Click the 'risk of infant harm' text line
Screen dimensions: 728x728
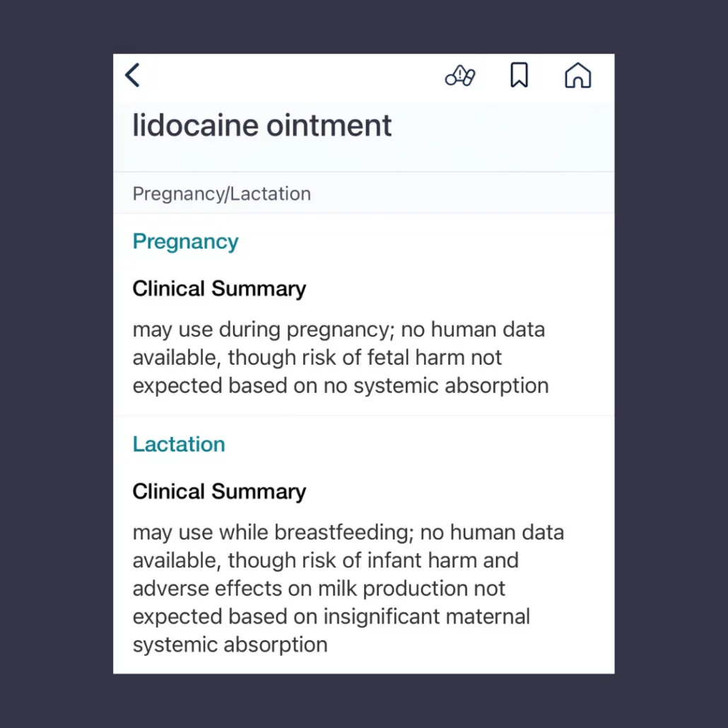point(325,560)
